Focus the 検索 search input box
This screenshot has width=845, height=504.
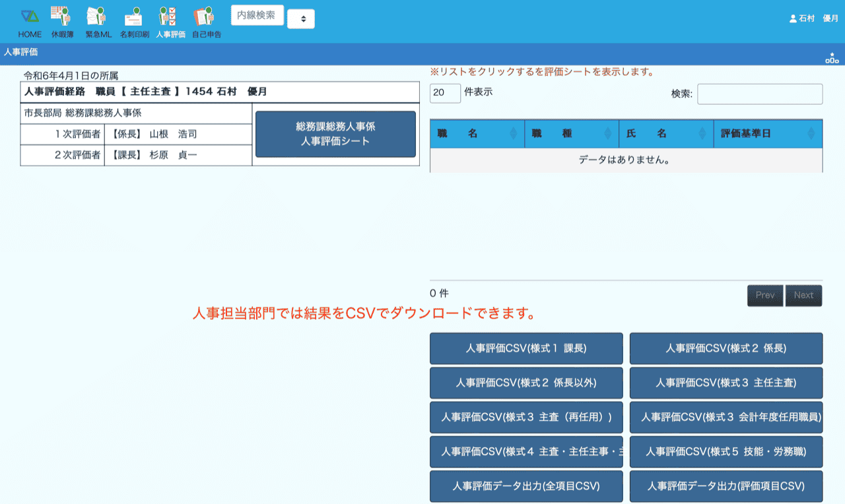coord(760,94)
